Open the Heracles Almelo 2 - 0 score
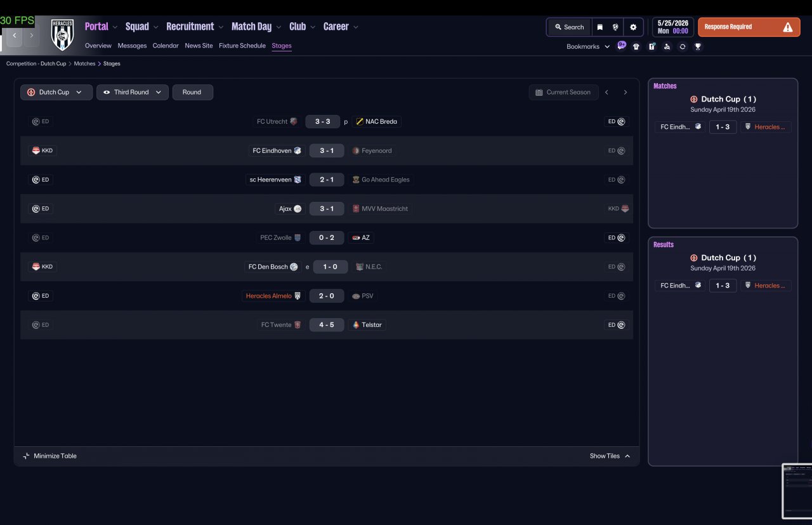This screenshot has width=812, height=525. tap(327, 296)
